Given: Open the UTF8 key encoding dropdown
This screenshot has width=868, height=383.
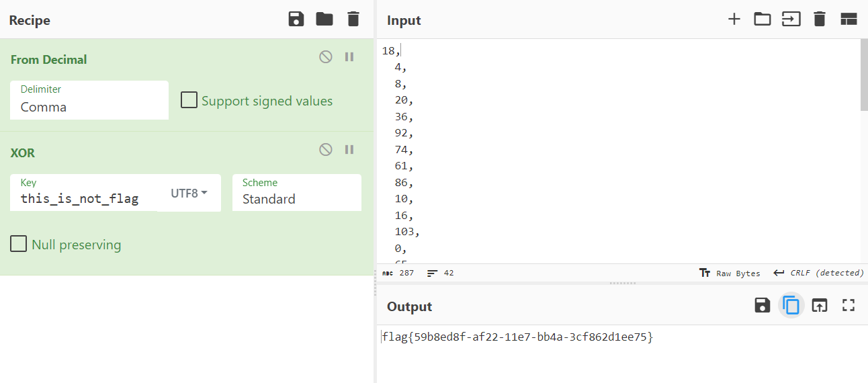Looking at the screenshot, I should pyautogui.click(x=189, y=194).
